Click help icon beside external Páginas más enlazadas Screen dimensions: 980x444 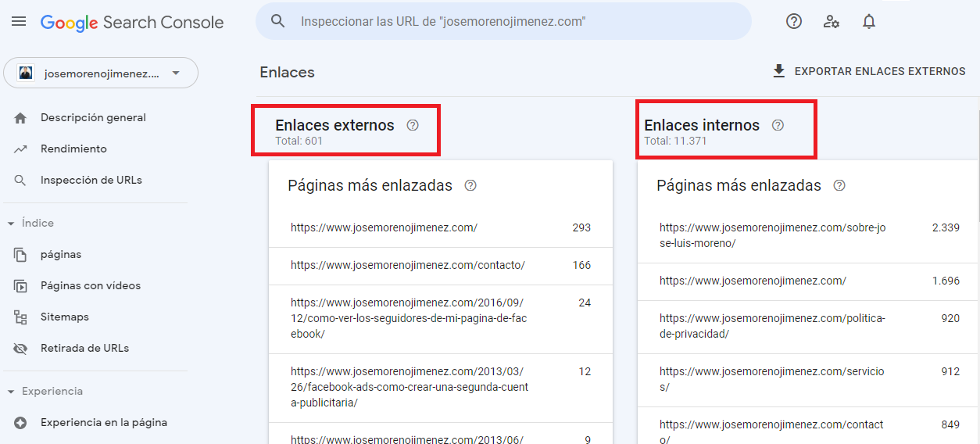click(470, 185)
